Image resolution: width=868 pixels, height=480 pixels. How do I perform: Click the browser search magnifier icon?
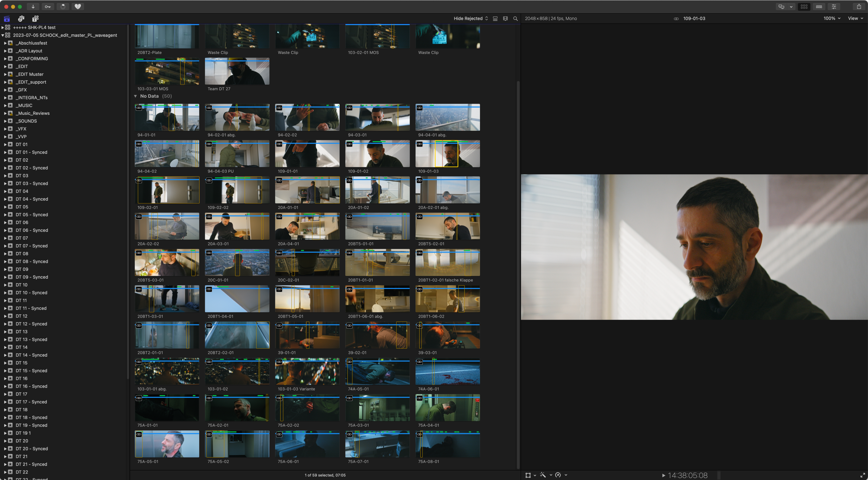coord(515,19)
